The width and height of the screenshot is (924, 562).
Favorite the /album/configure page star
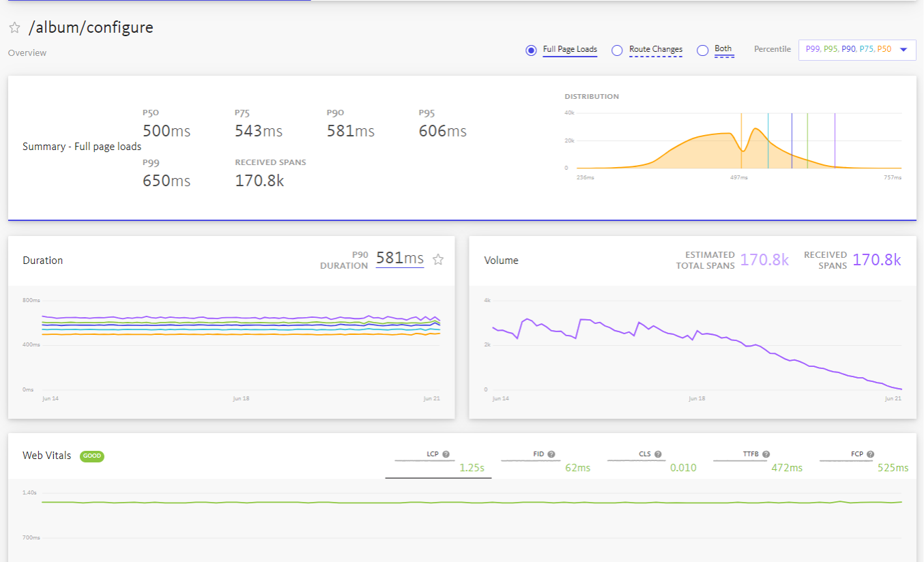14,28
